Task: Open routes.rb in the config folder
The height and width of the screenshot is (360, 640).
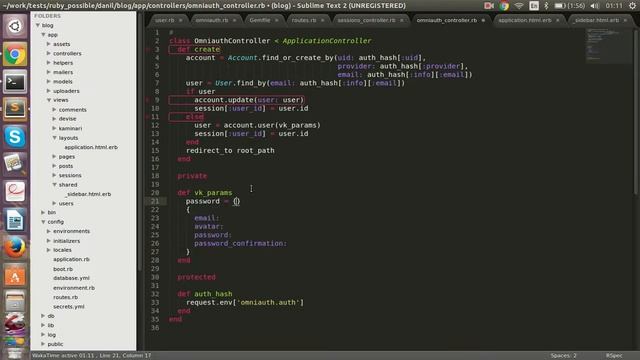Action: pyautogui.click(x=65, y=297)
